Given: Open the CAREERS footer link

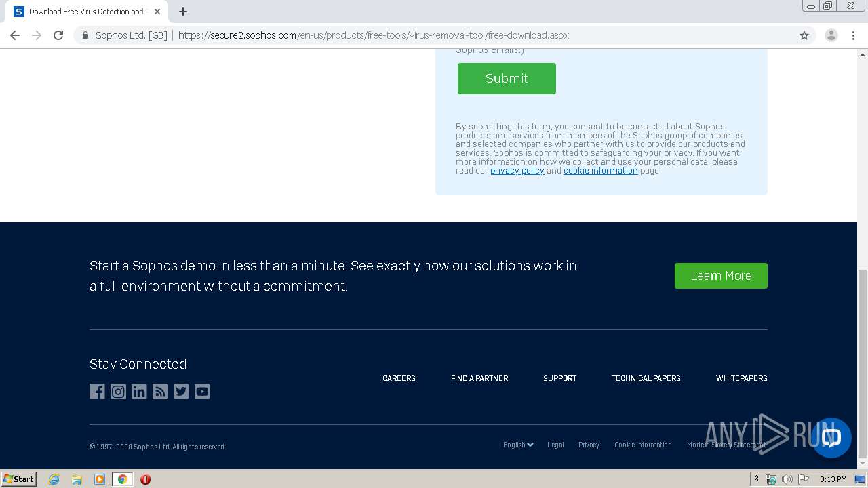Looking at the screenshot, I should [399, 378].
